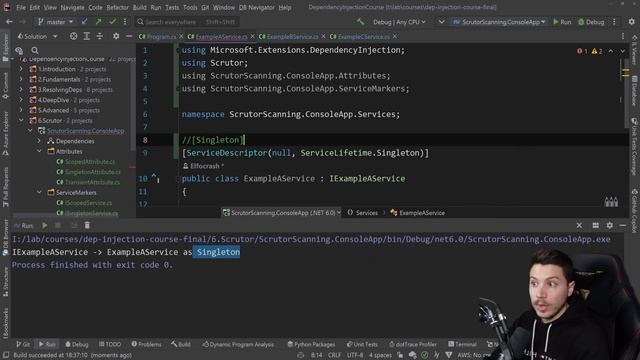640x360 pixels.
Task: Click the errors indicator in editor
Action: (x=582, y=51)
